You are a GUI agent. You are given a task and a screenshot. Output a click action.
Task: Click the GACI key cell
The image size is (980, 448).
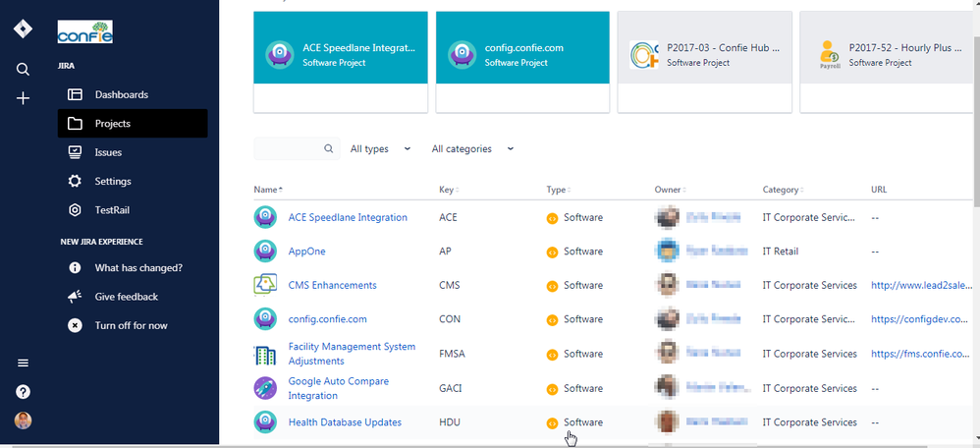451,388
